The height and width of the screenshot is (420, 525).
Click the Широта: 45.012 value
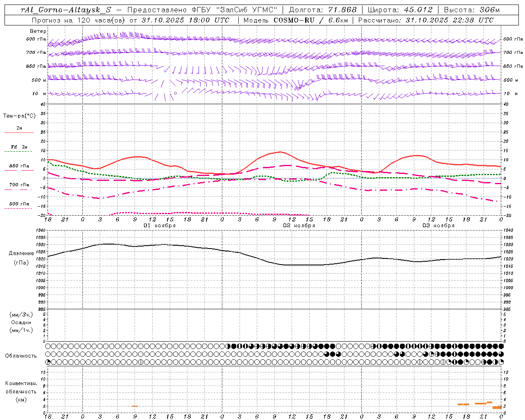[x=400, y=10]
